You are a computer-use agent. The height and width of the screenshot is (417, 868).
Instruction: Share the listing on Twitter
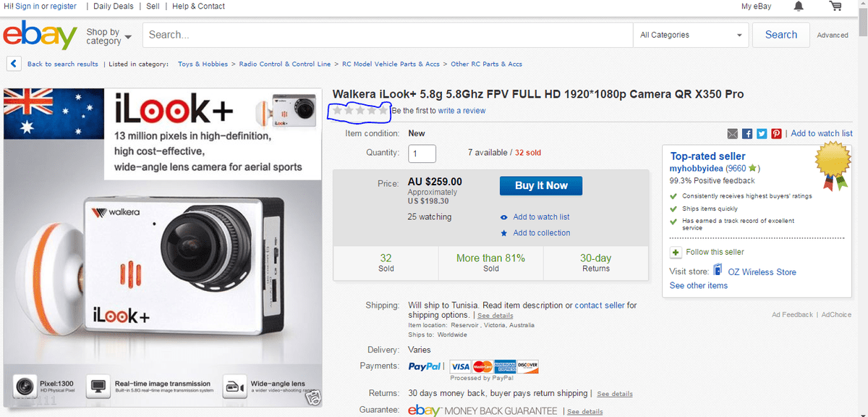[x=762, y=134]
